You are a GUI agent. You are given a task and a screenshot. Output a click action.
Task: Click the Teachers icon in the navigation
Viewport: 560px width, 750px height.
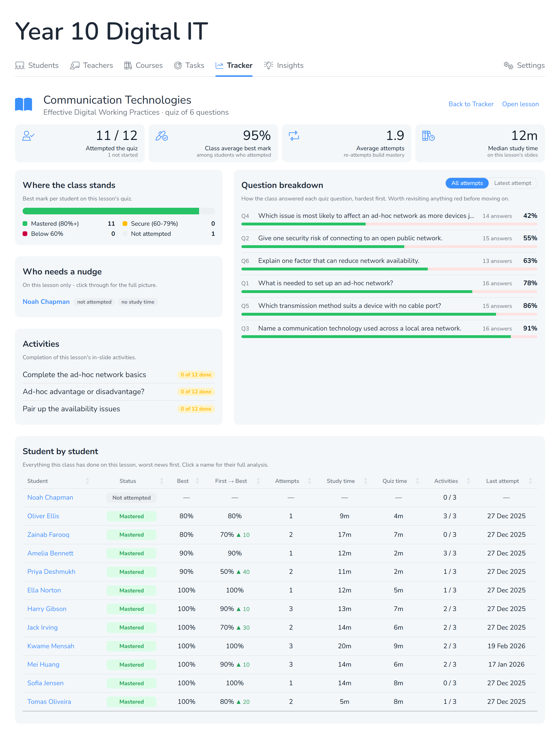point(75,65)
